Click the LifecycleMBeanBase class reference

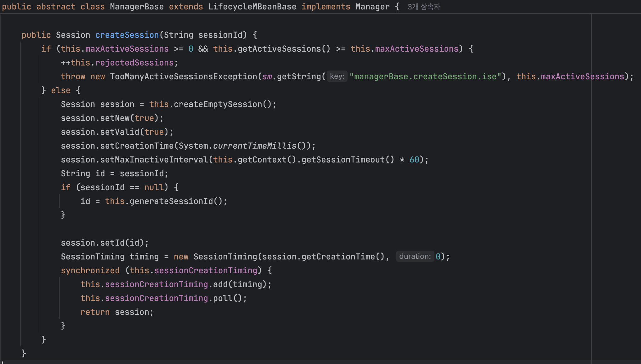tap(252, 7)
